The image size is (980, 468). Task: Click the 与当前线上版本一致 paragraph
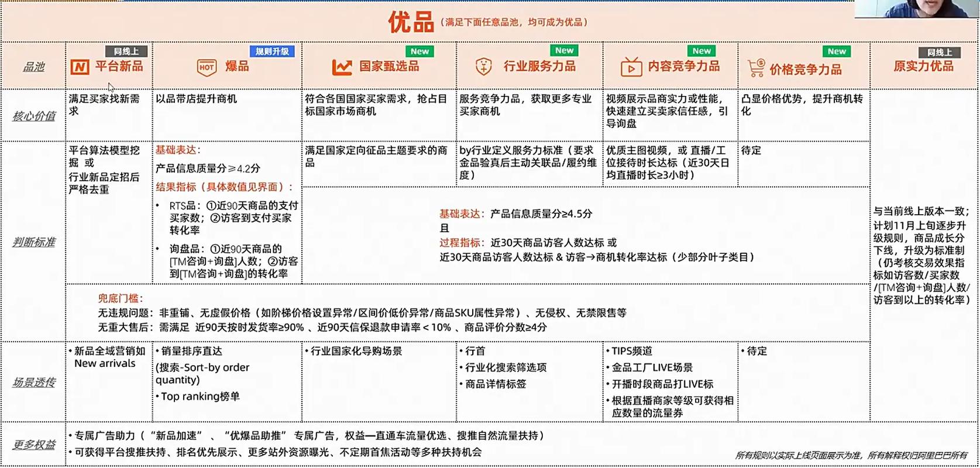[x=922, y=256]
